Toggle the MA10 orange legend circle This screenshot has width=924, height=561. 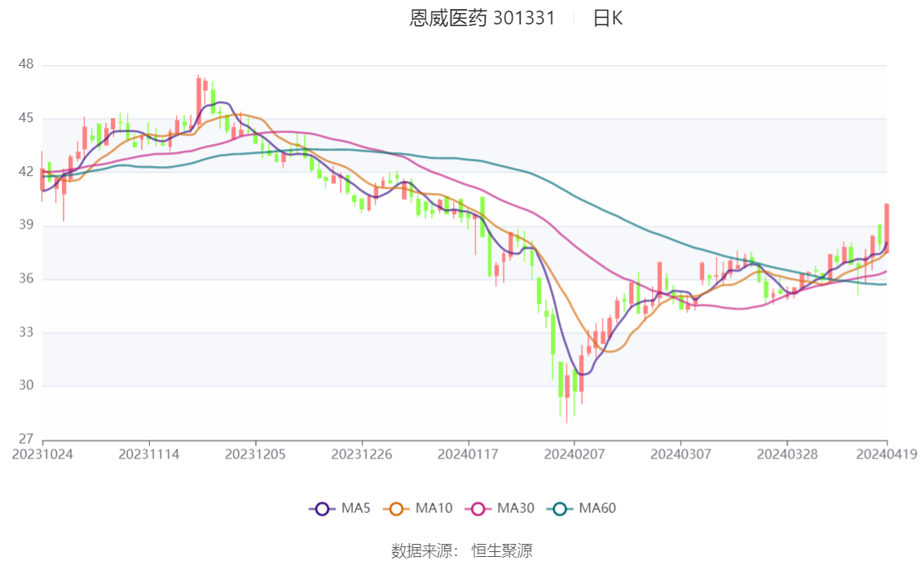396,509
